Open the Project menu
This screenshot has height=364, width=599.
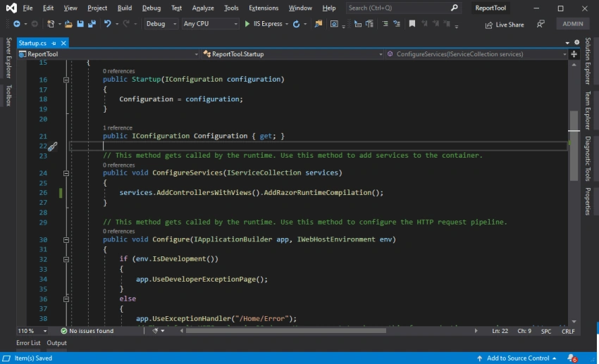point(97,8)
